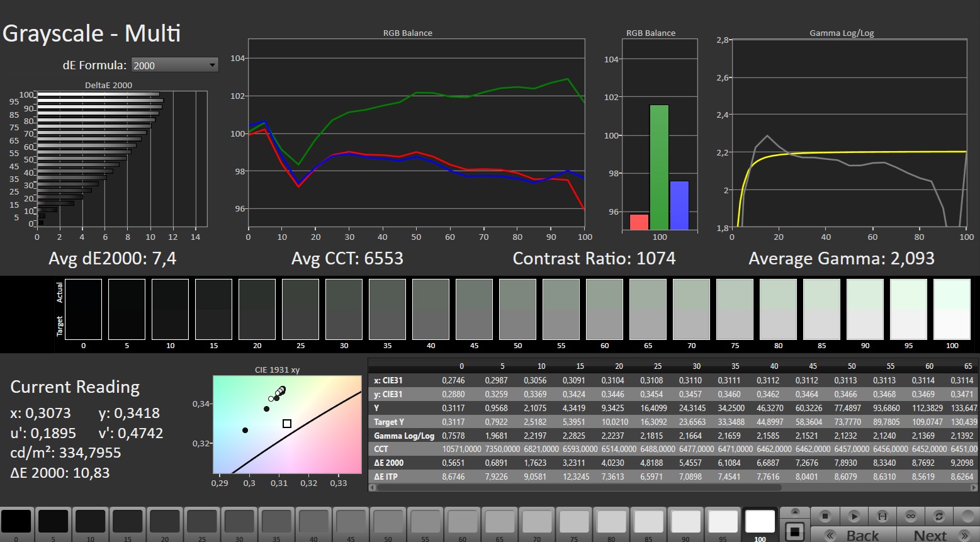Select the 0 percent black grayscale swatch
The image size is (980, 542).
(x=16, y=522)
